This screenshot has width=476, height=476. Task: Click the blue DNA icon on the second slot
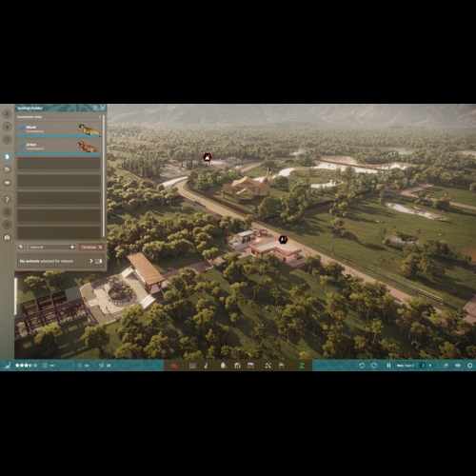(x=22, y=147)
